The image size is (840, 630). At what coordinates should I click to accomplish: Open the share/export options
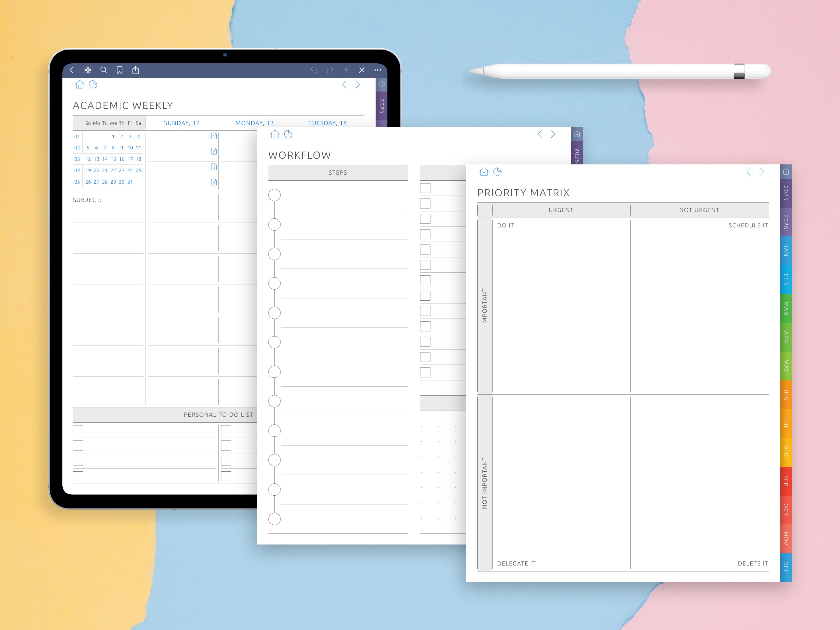[x=136, y=70]
